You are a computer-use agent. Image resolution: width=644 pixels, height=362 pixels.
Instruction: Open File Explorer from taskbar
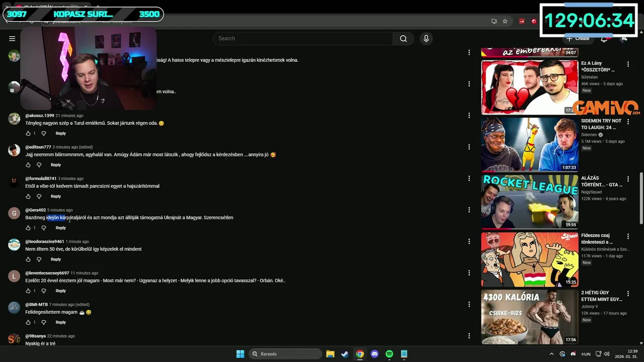pos(330,354)
